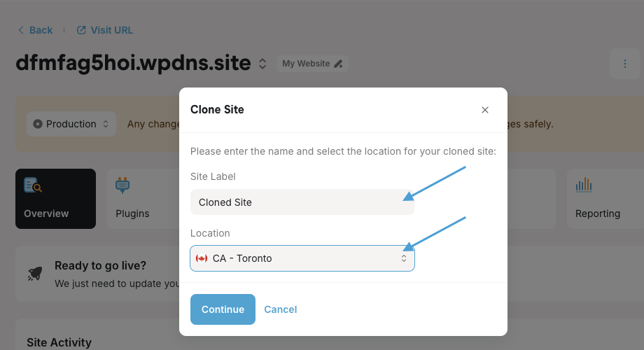Click the rocket icon beside Ready to go live
This screenshot has height=350, width=644.
[x=35, y=274]
